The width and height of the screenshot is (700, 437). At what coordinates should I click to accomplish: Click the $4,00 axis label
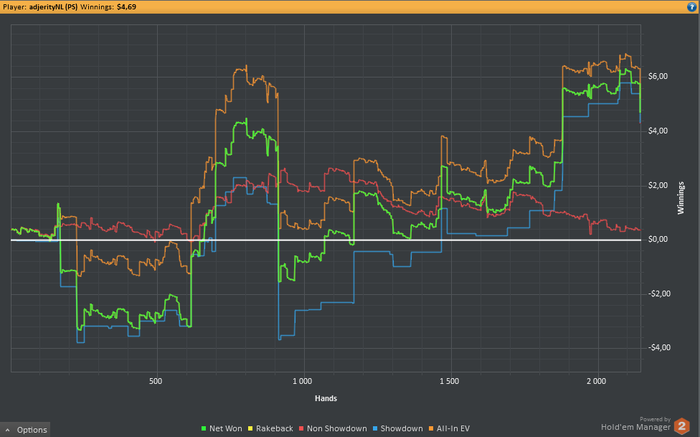[658, 131]
